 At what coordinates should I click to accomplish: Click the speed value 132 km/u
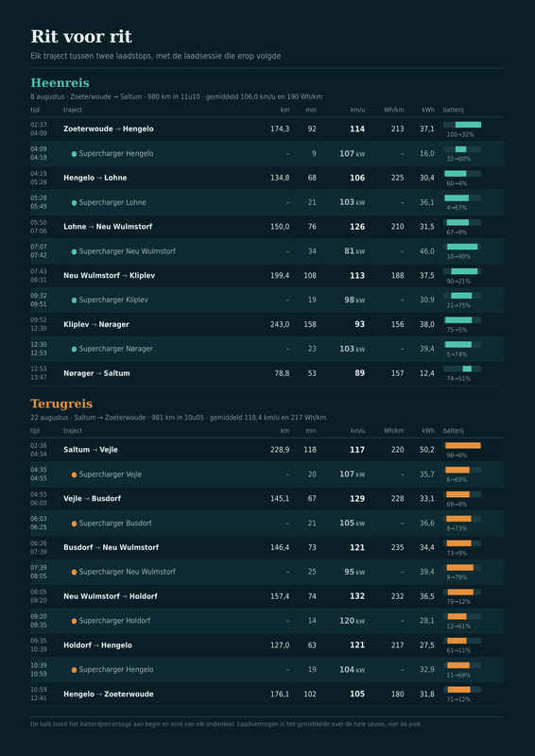tap(357, 596)
